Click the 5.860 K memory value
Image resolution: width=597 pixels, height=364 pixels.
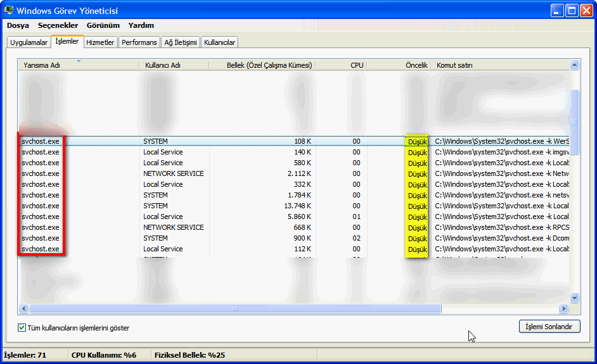tap(299, 217)
